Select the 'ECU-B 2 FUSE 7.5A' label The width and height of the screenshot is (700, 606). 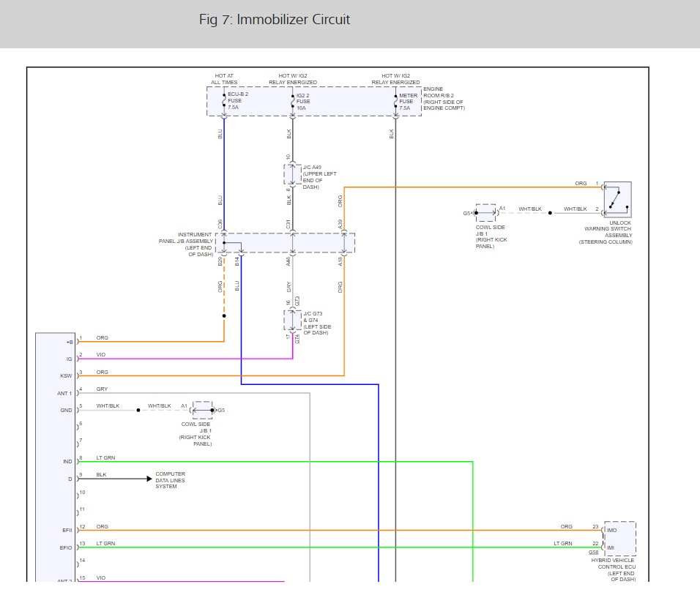[x=237, y=101]
